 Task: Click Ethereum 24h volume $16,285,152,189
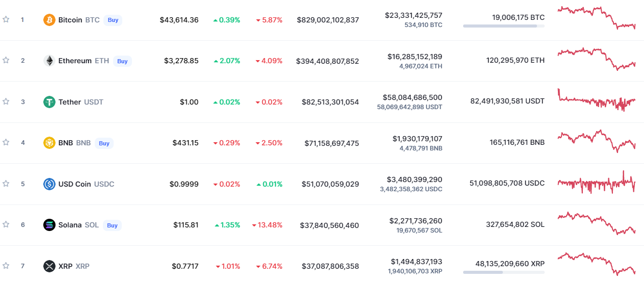(415, 57)
